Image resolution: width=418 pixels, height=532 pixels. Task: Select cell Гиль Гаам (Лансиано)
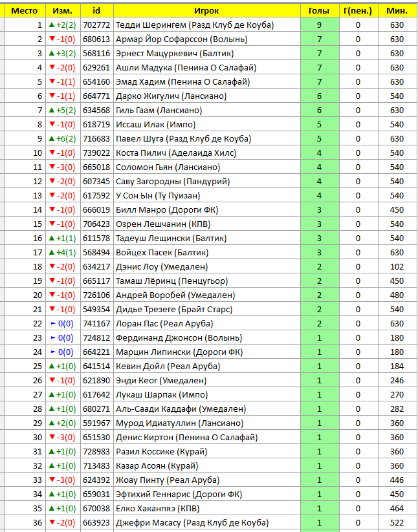click(207, 111)
